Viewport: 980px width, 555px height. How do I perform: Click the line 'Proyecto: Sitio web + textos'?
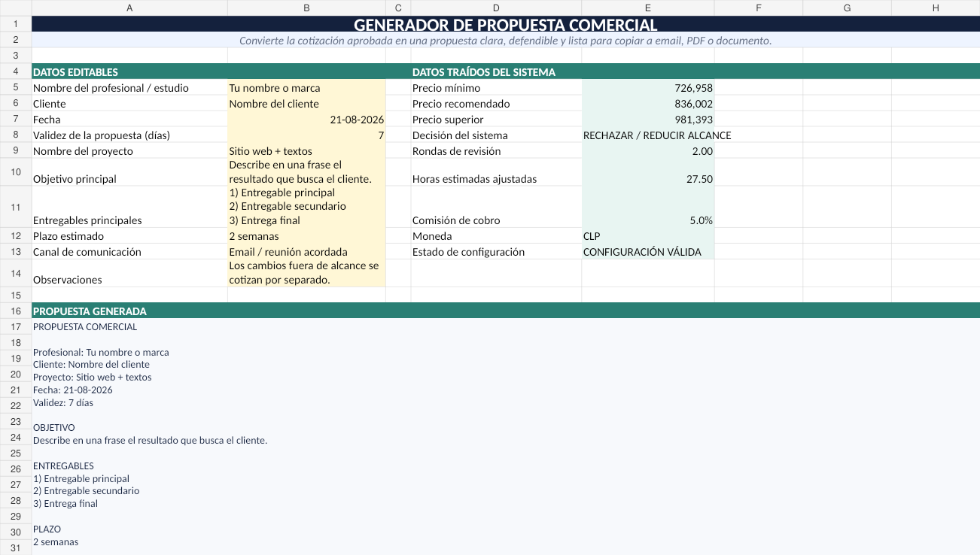(93, 378)
